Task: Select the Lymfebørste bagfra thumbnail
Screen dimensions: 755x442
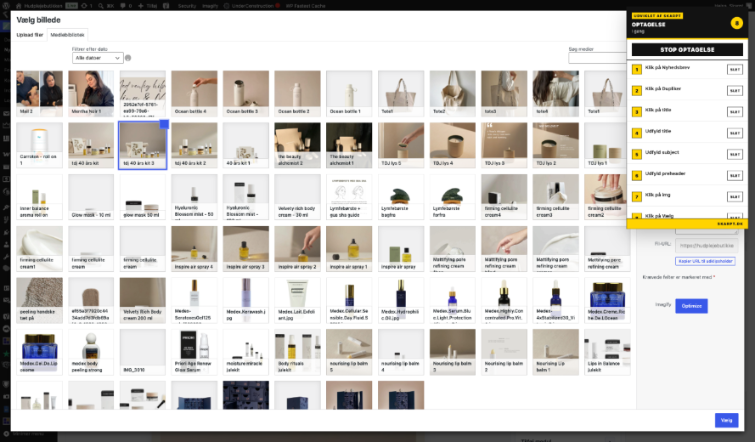Action: (401, 197)
